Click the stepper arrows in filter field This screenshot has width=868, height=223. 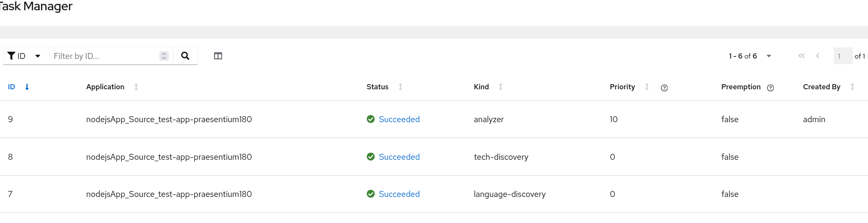(164, 56)
